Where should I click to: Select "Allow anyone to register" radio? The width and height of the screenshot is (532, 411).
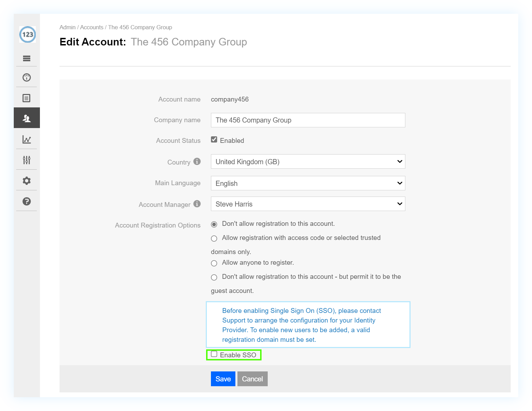click(x=214, y=263)
